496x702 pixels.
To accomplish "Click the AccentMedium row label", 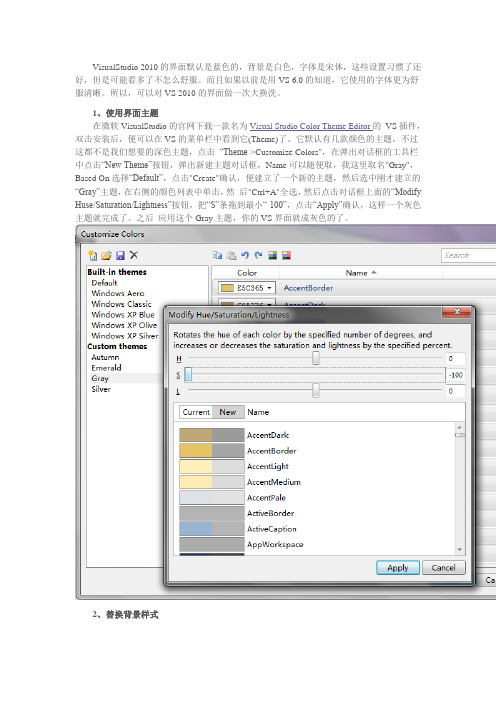I will 274,482.
